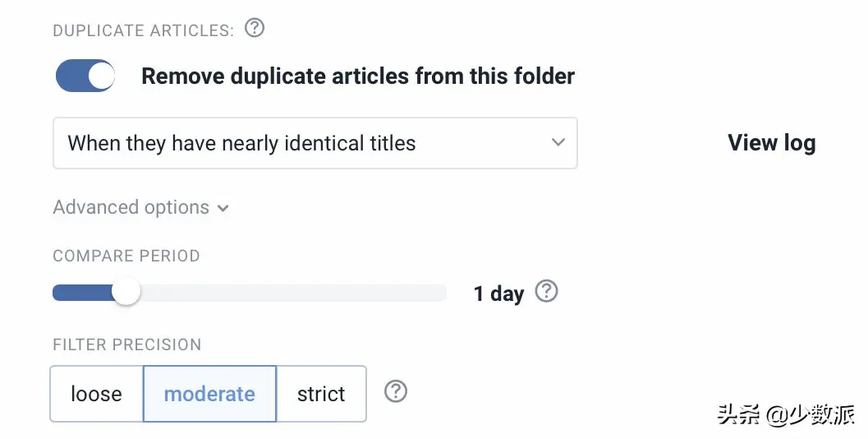Click help icon next to 1 day

[546, 292]
